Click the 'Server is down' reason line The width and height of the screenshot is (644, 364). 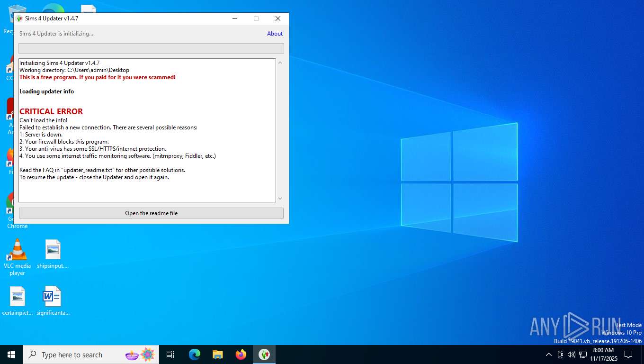[41, 135]
